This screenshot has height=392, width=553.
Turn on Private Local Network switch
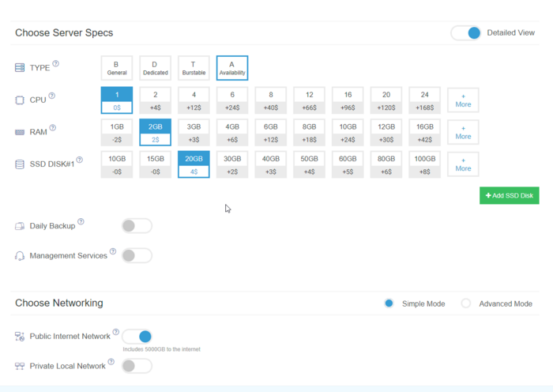tap(137, 366)
